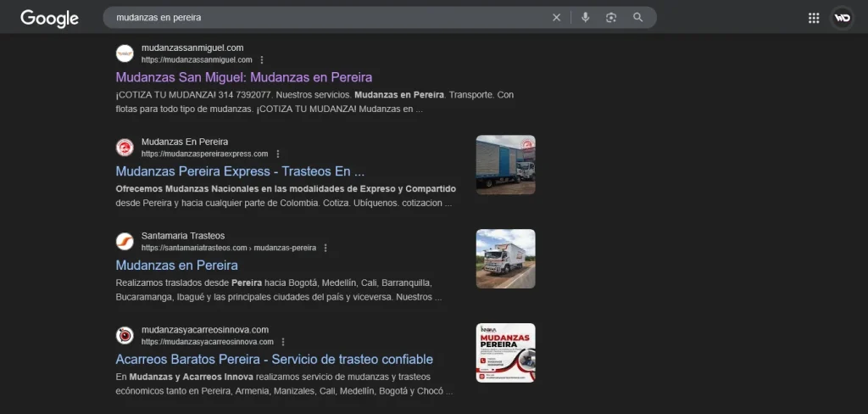This screenshot has height=414, width=868.
Task: Open the Innova Mudanzas Pereira flyer thumbnail
Action: 505,353
